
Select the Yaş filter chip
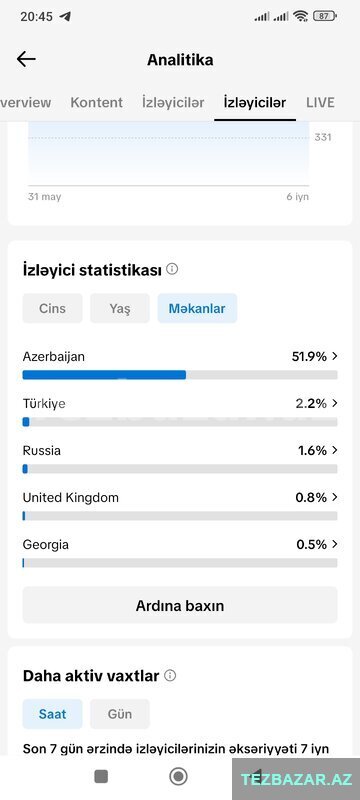(x=120, y=308)
